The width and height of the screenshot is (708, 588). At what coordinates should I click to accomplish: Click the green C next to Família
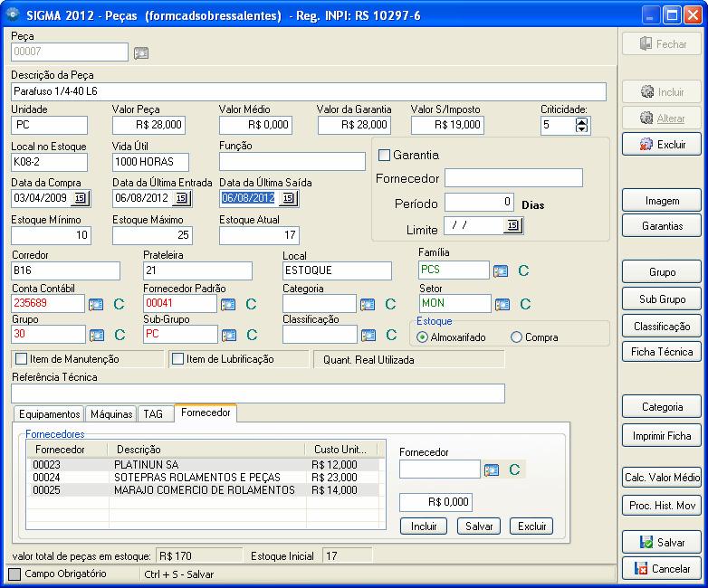pyautogui.click(x=523, y=270)
